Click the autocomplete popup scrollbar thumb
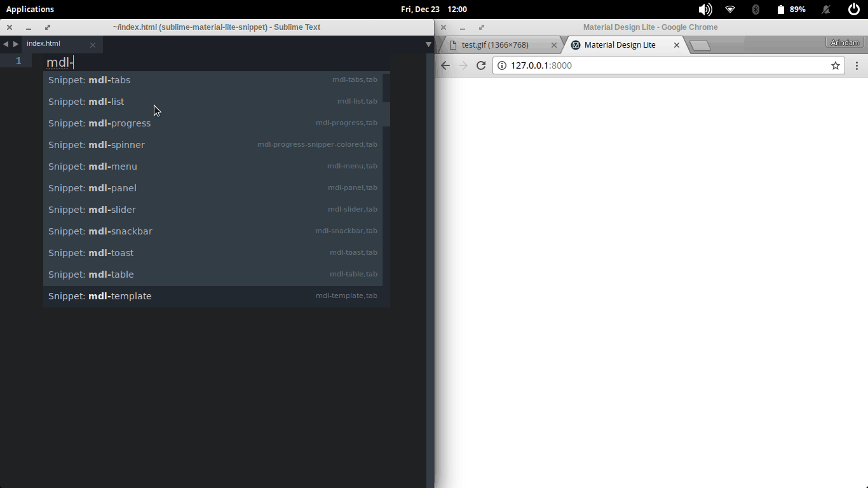This screenshot has width=868, height=488. (386, 114)
